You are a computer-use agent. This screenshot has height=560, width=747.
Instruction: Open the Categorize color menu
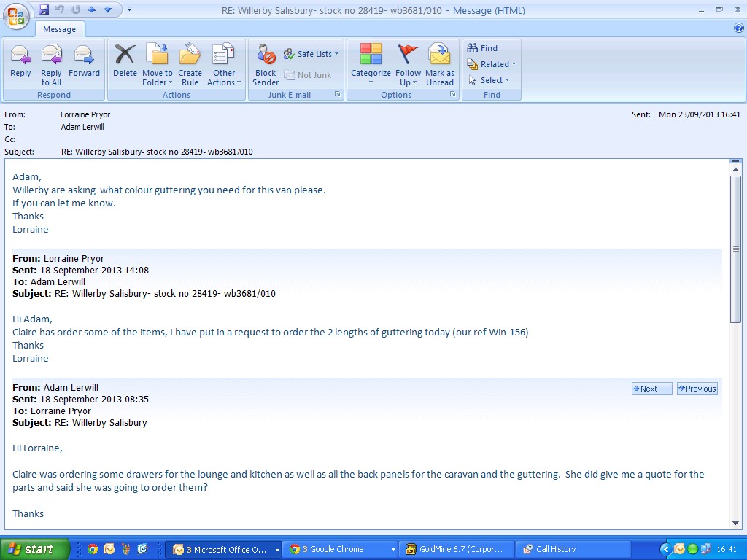point(371,65)
